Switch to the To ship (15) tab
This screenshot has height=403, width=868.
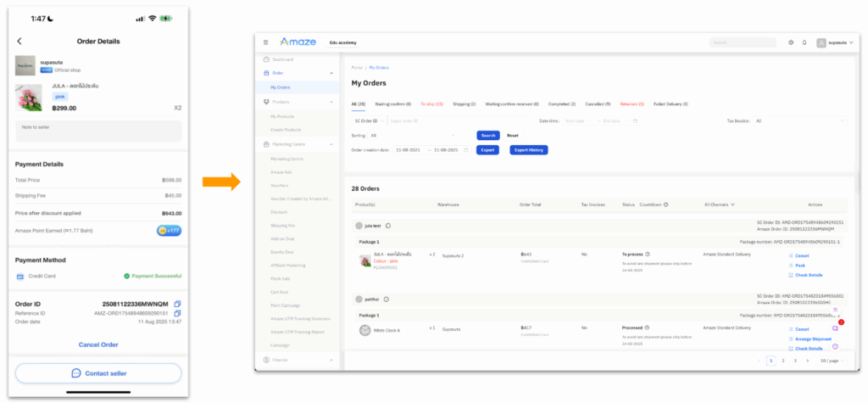(x=431, y=104)
